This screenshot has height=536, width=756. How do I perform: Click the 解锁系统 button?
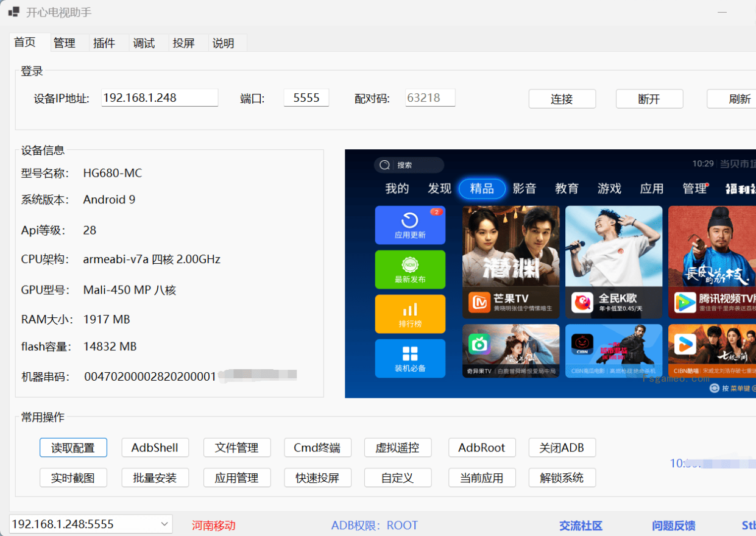562,478
